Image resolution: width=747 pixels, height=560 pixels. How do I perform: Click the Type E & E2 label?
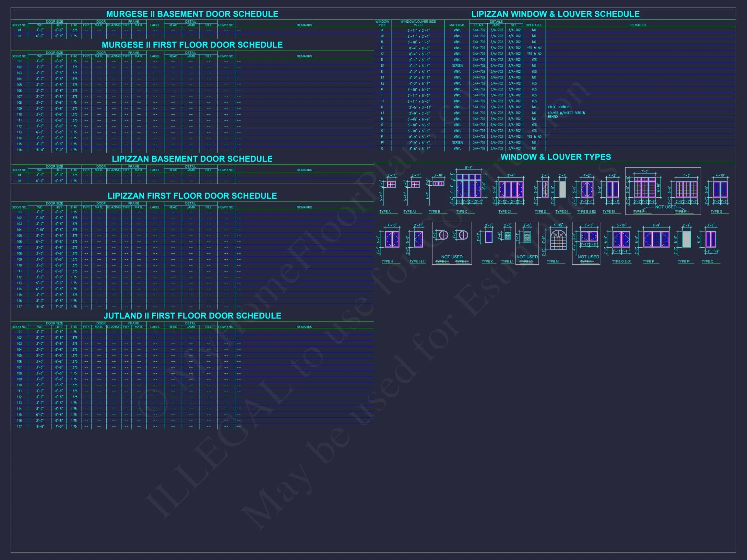586,212
